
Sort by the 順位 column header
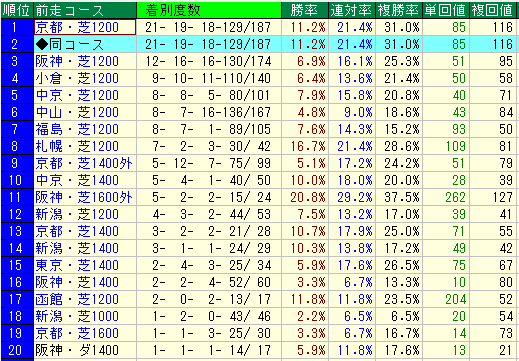click(17, 10)
